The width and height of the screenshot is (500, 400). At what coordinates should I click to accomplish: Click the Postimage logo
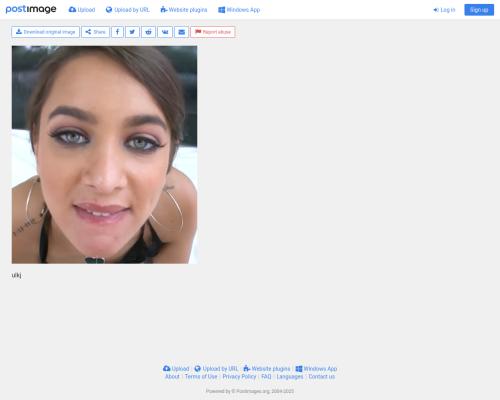31,9
